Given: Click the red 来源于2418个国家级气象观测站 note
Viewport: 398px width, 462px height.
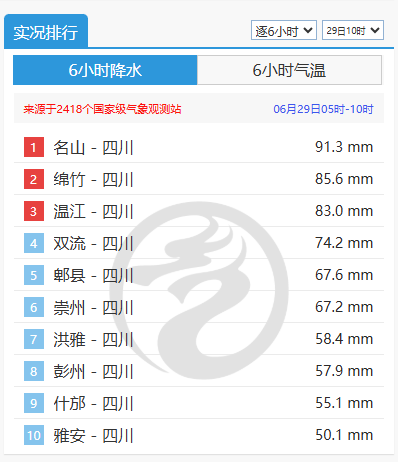Looking at the screenshot, I should [102, 109].
